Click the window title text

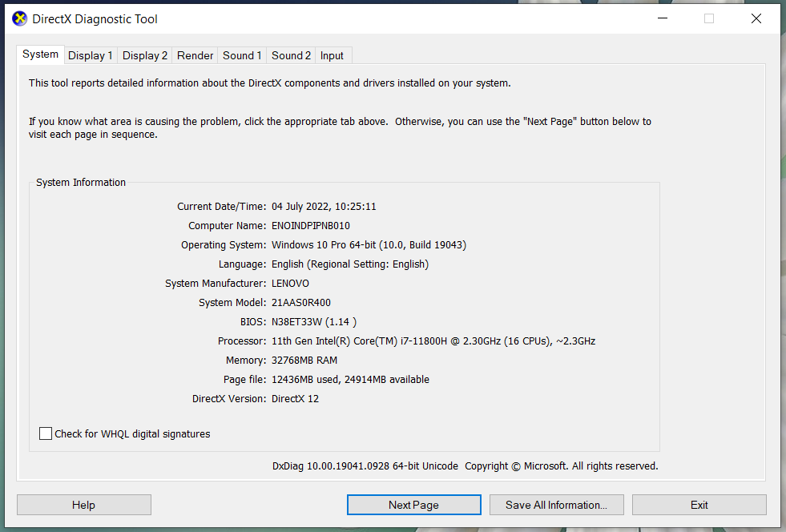(95, 19)
